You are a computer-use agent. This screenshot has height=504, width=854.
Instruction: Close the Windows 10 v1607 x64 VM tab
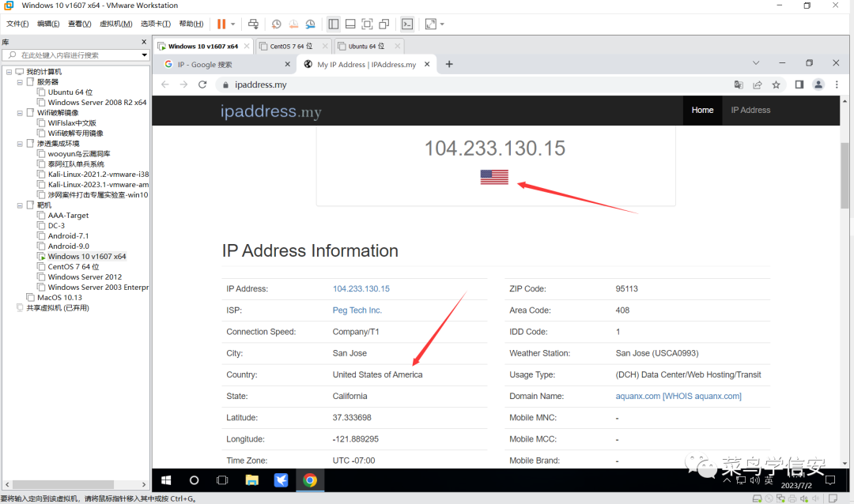tap(247, 47)
